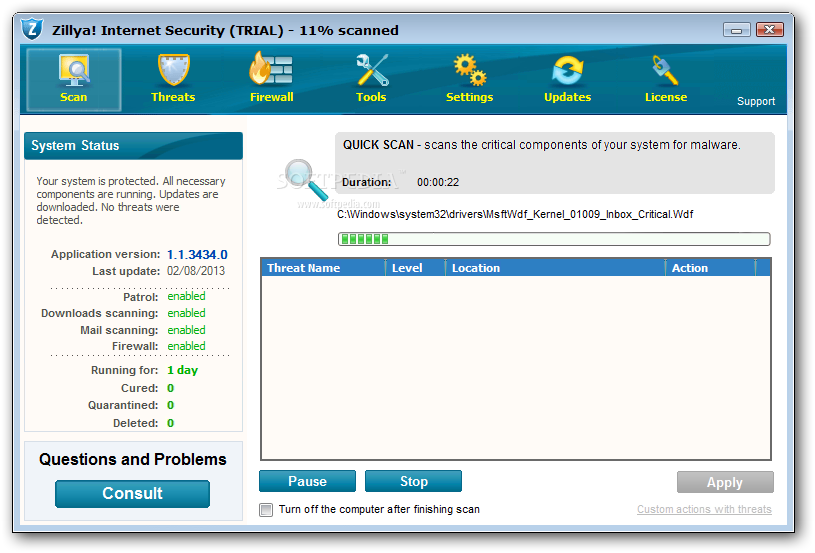Open the License key icon
Viewport: 815px width, 553px height.
(x=665, y=71)
